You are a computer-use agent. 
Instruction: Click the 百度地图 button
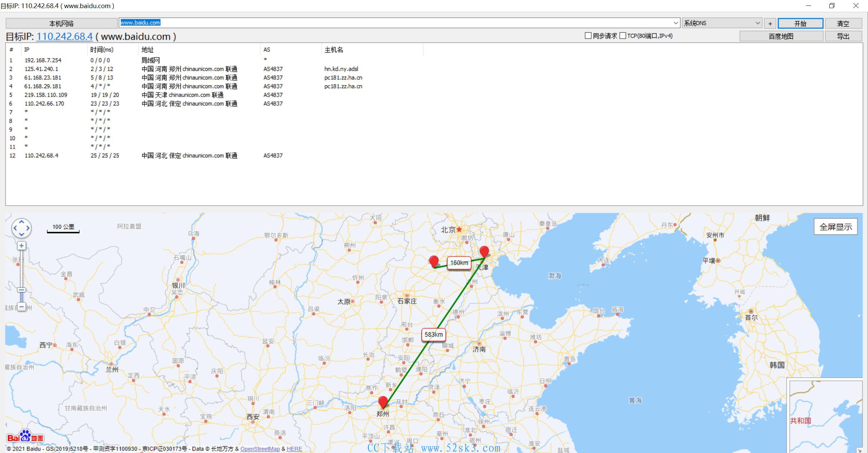(781, 36)
